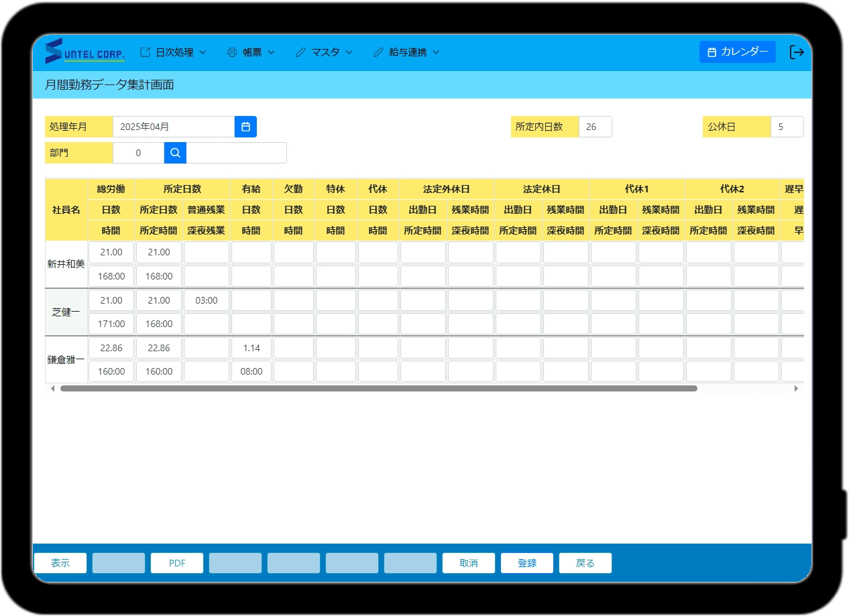Click the PDF export button
The width and height of the screenshot is (849, 616).
coord(177,563)
